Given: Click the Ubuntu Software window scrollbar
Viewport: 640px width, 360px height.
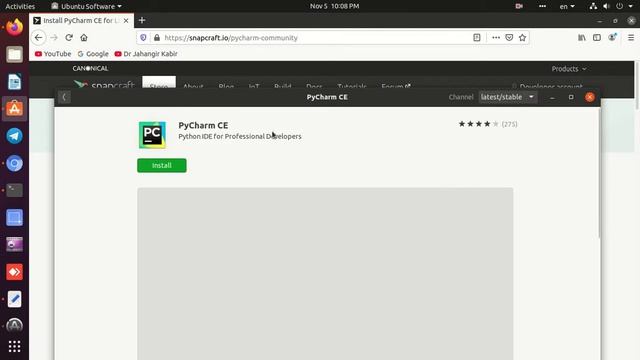Looking at the screenshot, I should coord(599,173).
